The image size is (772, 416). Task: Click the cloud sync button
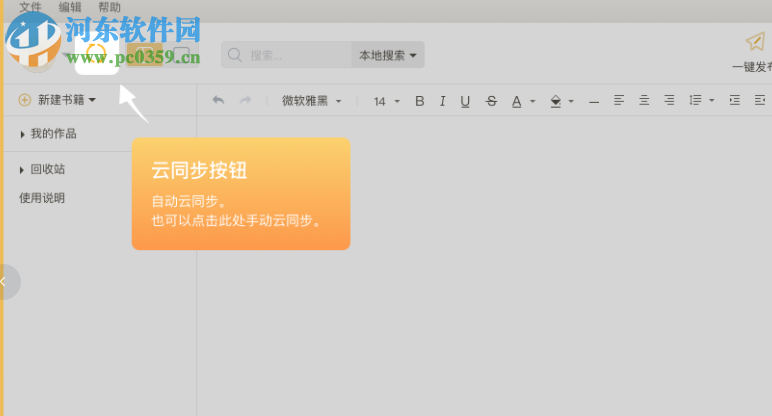click(x=96, y=53)
